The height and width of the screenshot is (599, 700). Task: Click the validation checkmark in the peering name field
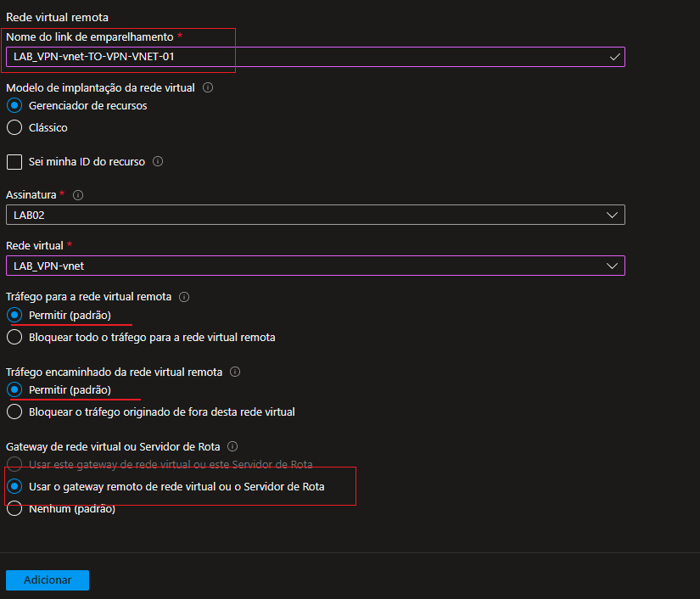click(614, 57)
